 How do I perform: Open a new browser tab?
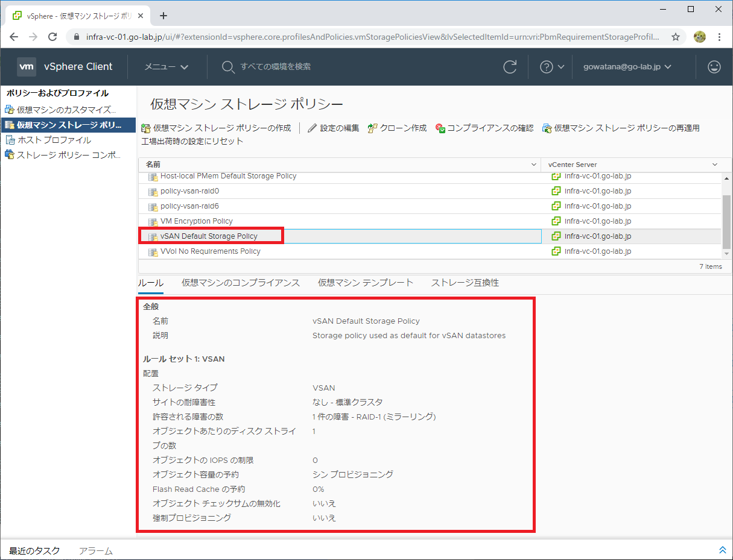tap(163, 16)
